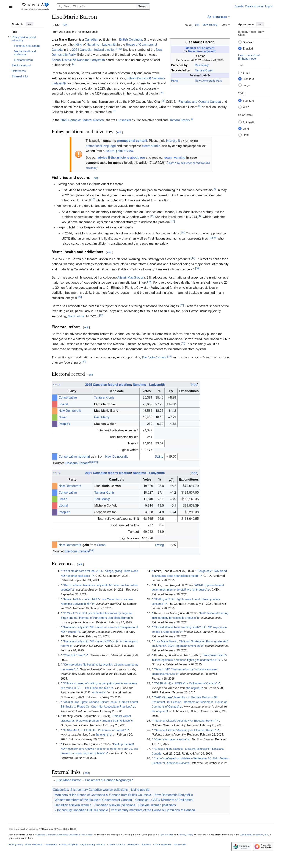Click the orange promotional warning icon
The height and width of the screenshot is (868, 282).
pos(78,154)
